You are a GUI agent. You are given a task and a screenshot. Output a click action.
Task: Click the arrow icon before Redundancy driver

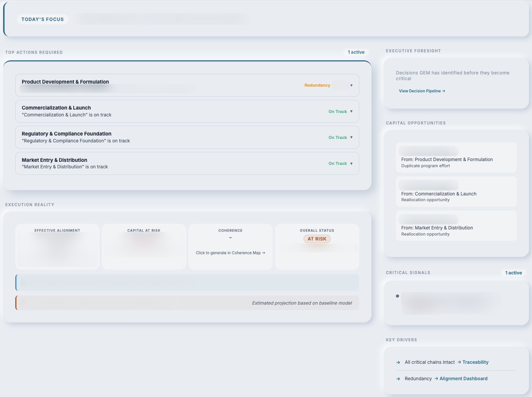398,379
